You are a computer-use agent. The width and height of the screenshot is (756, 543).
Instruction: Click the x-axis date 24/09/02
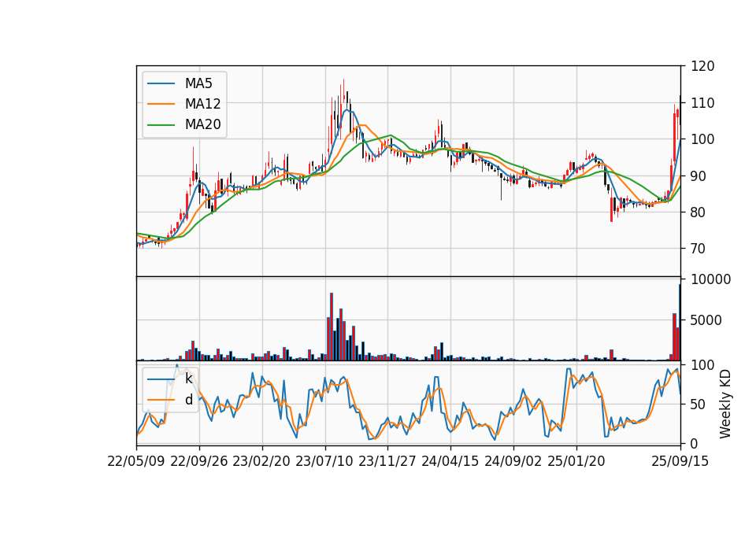click(x=513, y=461)
